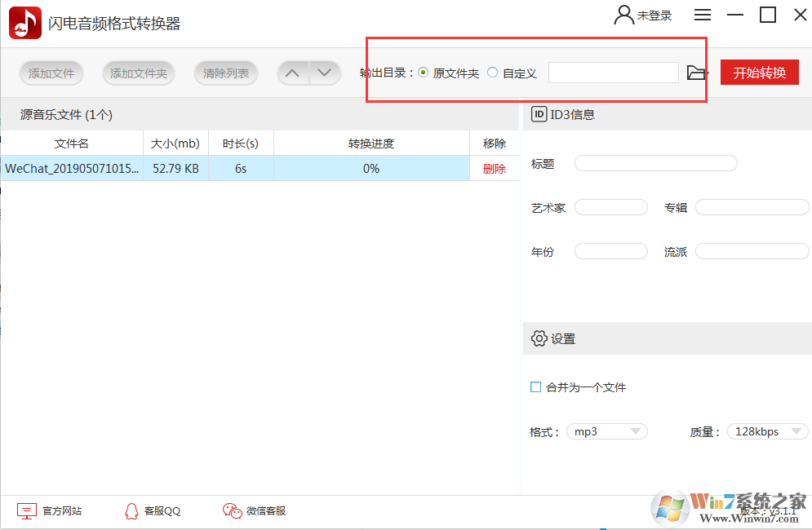This screenshot has height=530, width=812.
Task: Click the 标题 title input field
Action: point(655,163)
